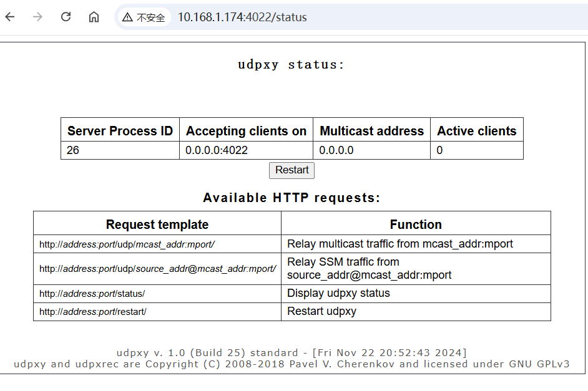
Task: Select the 'Multicast address' column header
Action: pyautogui.click(x=371, y=131)
